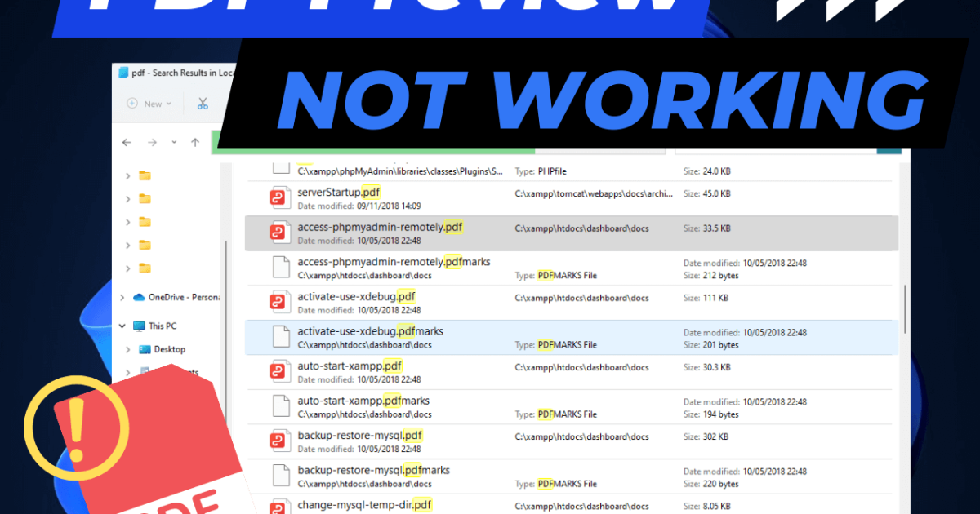Select backup-restore-mysql.pdf PDF icon
The height and width of the screenshot is (514, 980).
(x=281, y=441)
